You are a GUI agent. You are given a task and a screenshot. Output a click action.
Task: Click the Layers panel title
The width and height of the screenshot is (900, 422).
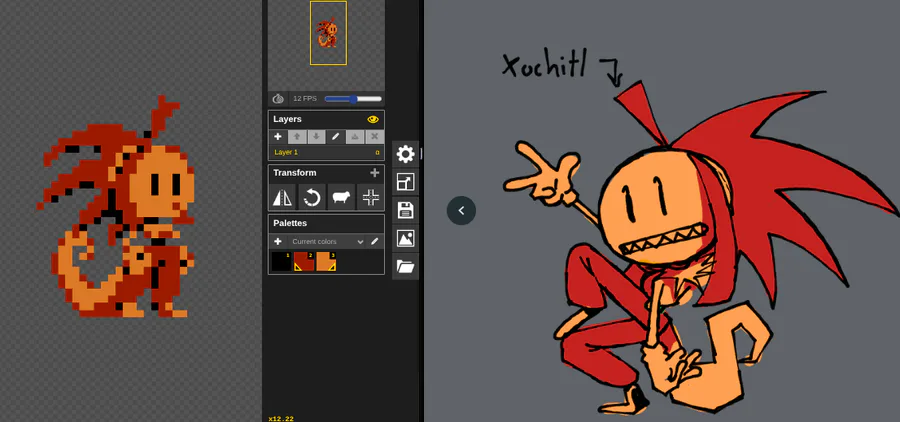[288, 119]
